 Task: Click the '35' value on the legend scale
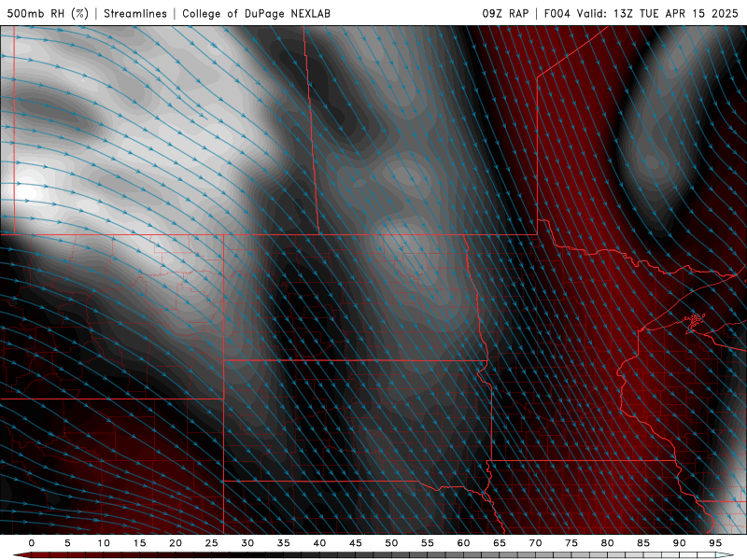tap(284, 543)
